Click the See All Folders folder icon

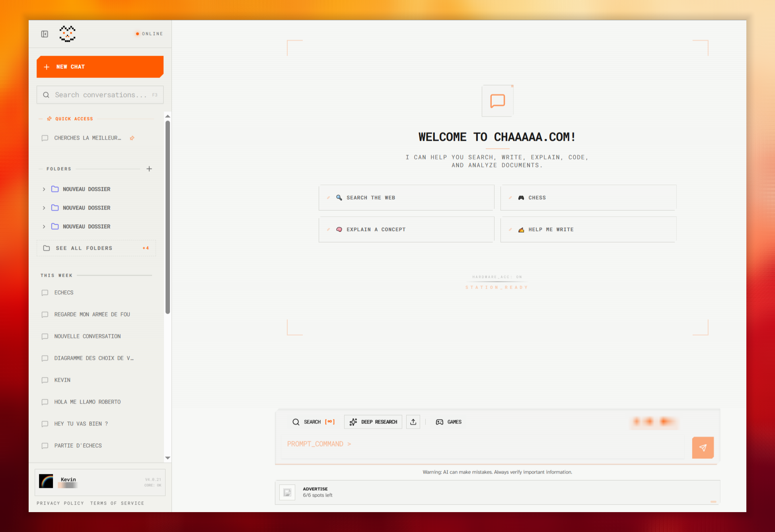point(47,248)
